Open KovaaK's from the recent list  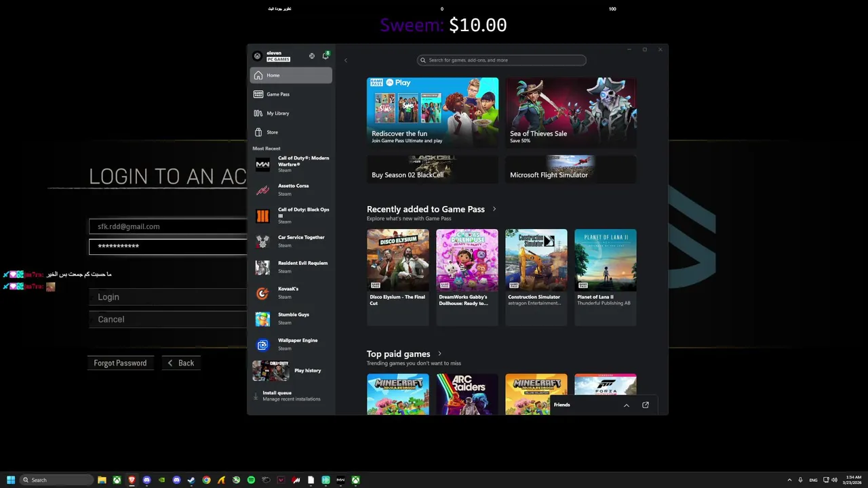pos(292,293)
